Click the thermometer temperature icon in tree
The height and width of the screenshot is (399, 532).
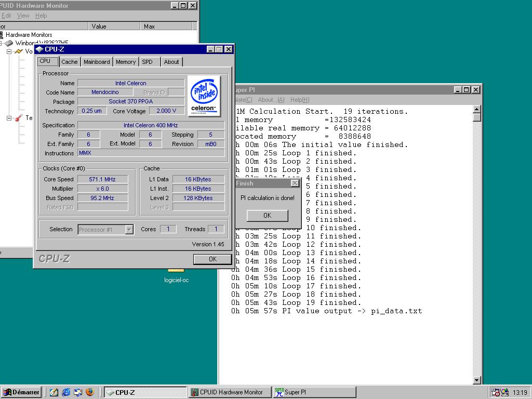click(19, 118)
